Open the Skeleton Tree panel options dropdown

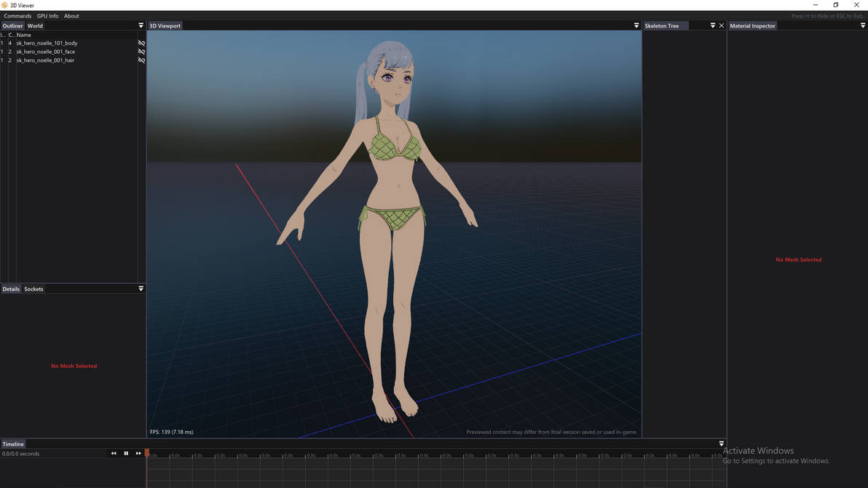pyautogui.click(x=712, y=25)
